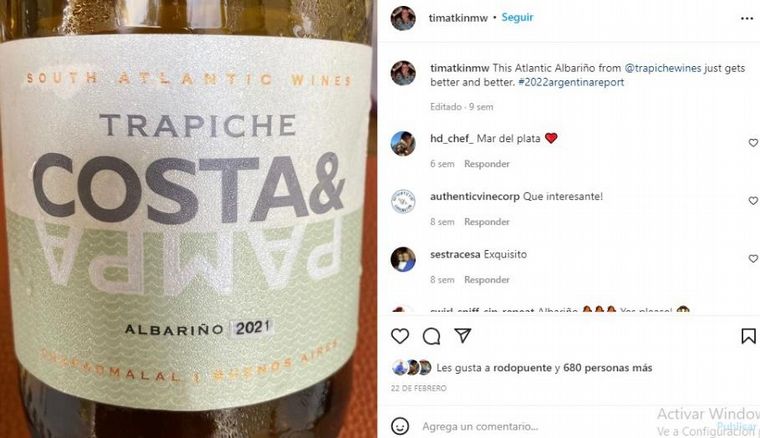Like authenticvinecorp comment heart
This screenshot has width=760, height=438.
(x=753, y=201)
